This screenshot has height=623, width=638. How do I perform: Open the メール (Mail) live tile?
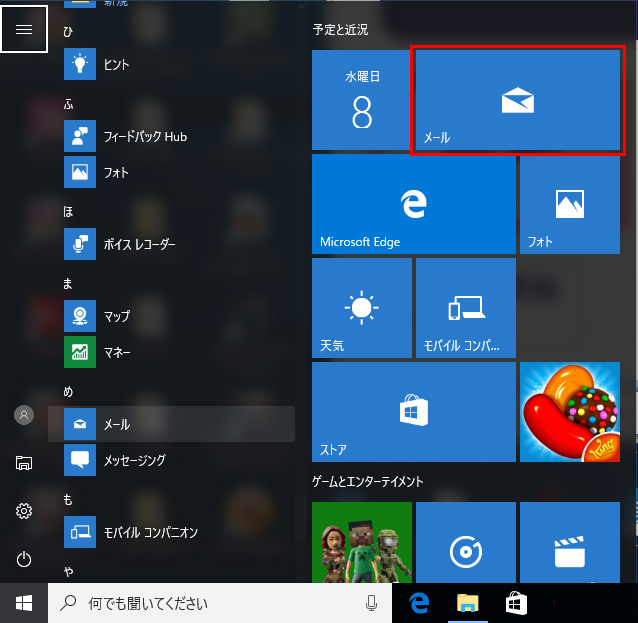(x=517, y=101)
